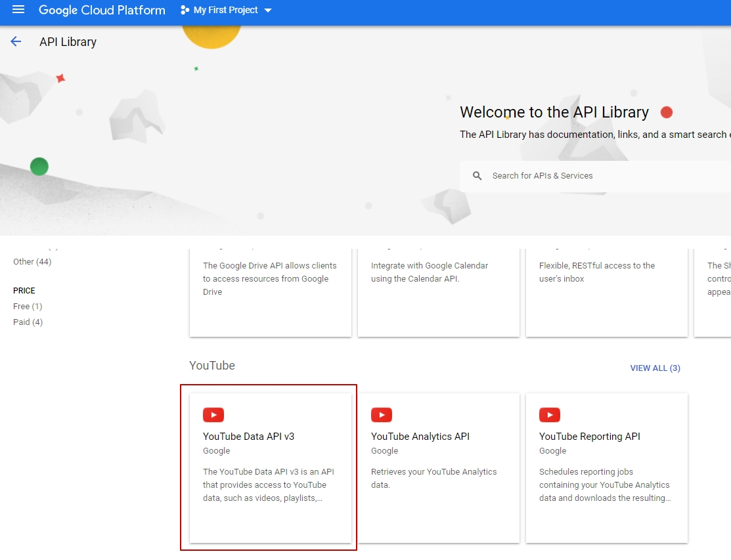Click the YouTube Data API v3 logo icon

click(x=213, y=415)
